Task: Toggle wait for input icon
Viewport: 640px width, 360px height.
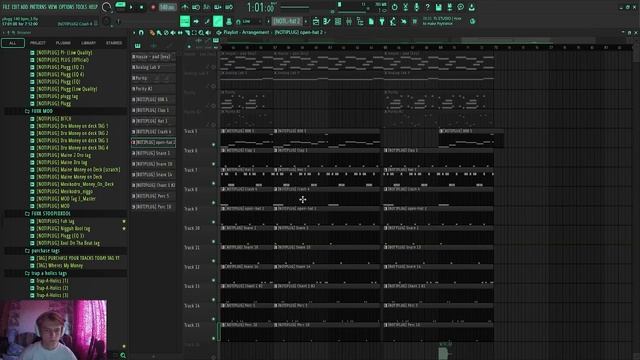Action: 196,7
